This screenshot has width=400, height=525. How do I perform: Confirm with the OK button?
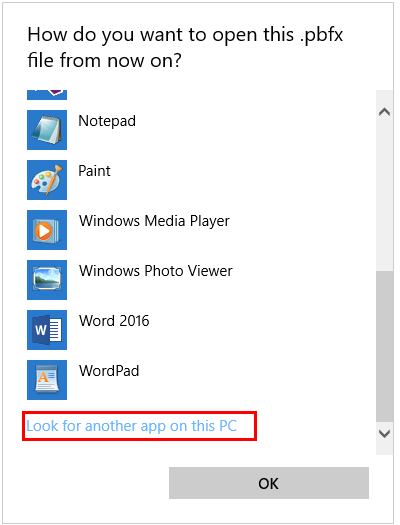click(x=269, y=483)
